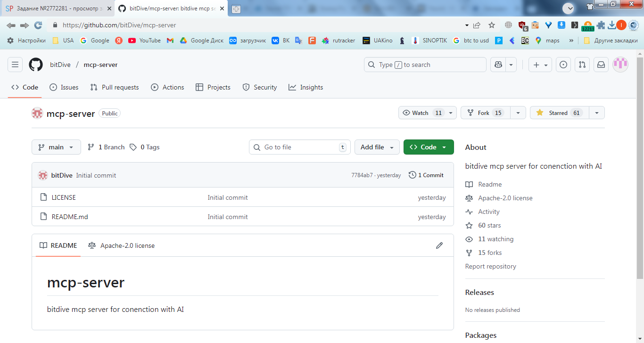Click the Fork button
The height and width of the screenshot is (343, 644).
coord(486,113)
